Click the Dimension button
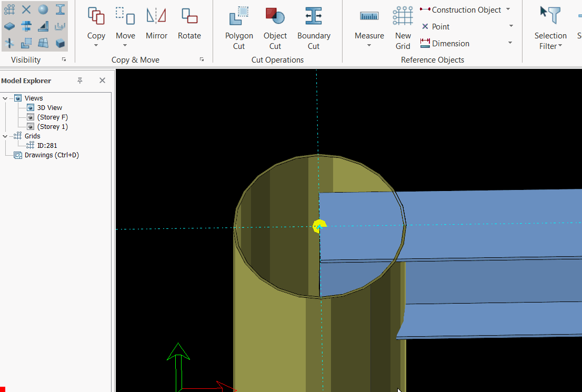The image size is (582, 392). (445, 44)
